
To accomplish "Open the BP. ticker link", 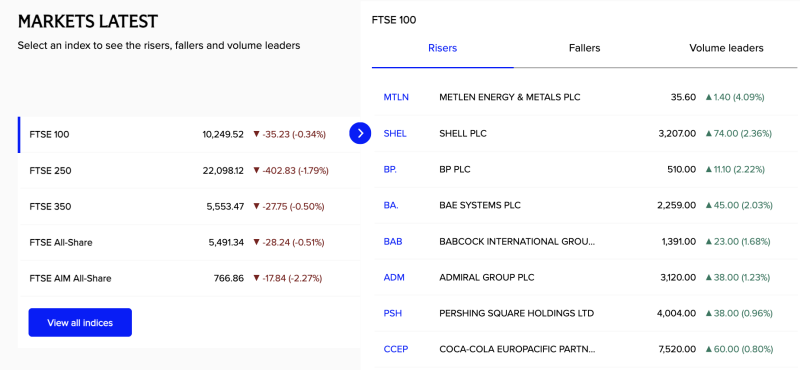I will (x=390, y=169).
